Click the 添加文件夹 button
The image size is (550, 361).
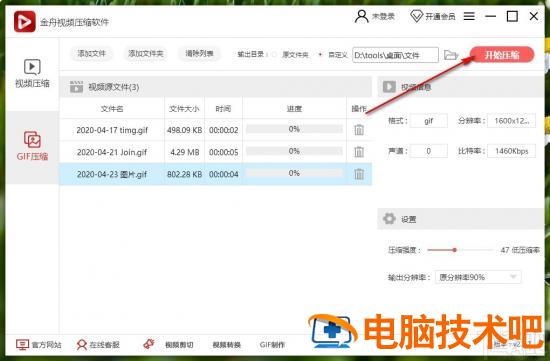[146, 54]
